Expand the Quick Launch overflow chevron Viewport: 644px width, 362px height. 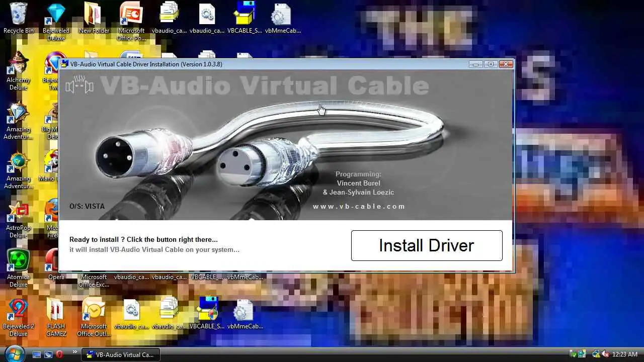[75, 352]
